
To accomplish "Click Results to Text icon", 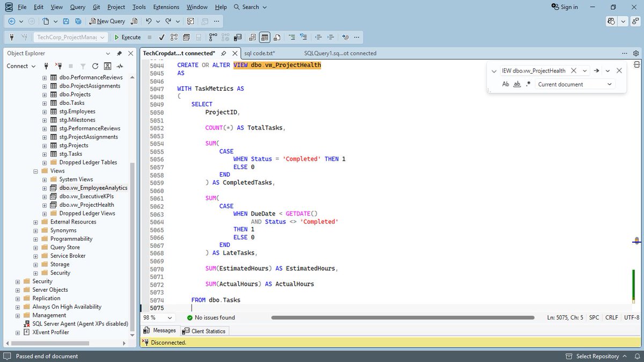I will (x=252, y=37).
